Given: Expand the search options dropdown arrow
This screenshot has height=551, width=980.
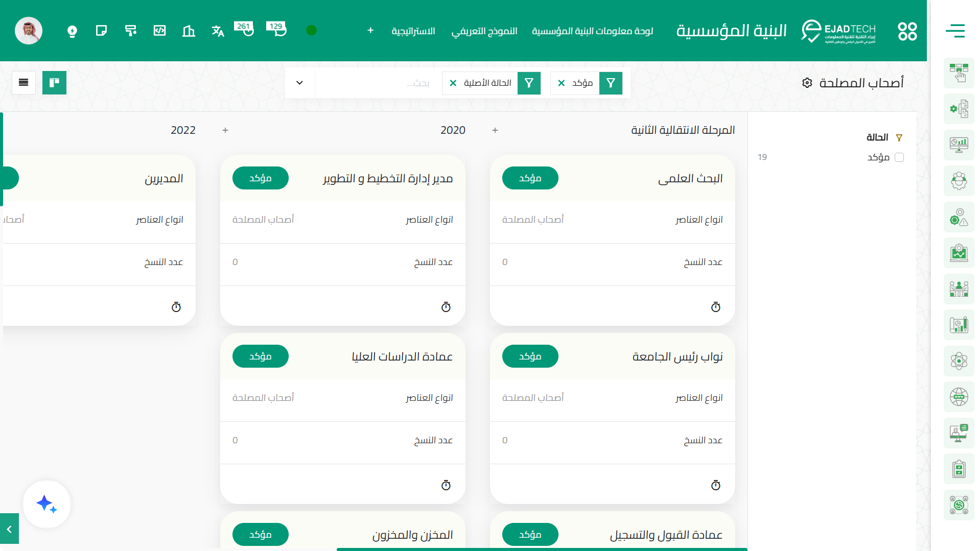Looking at the screenshot, I should click(x=299, y=83).
